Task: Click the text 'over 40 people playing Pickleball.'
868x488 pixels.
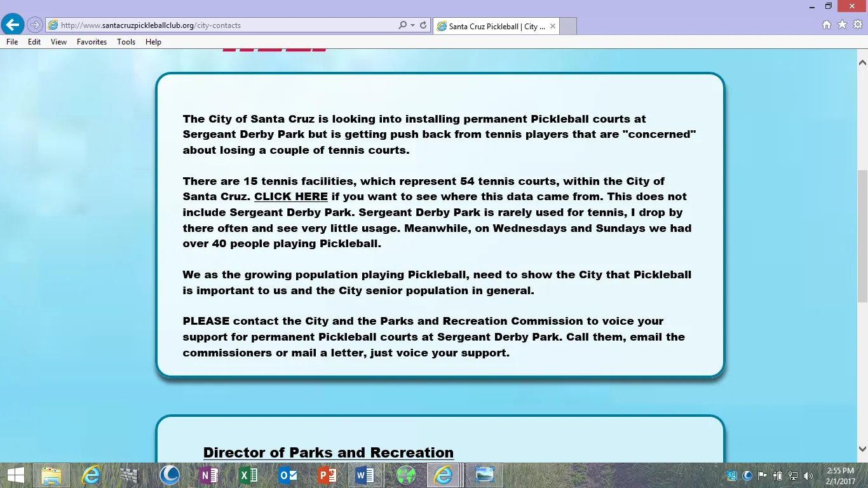Action: [282, 243]
